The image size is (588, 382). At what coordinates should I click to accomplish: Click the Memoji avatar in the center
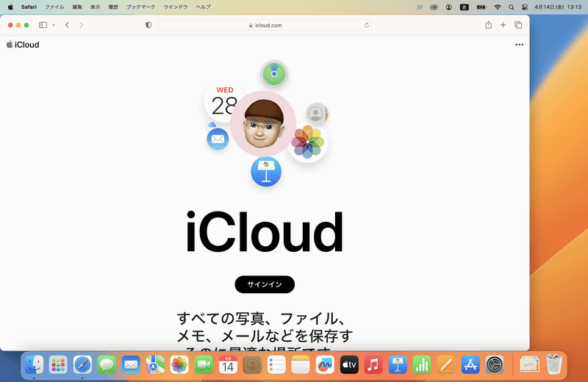[x=263, y=123]
